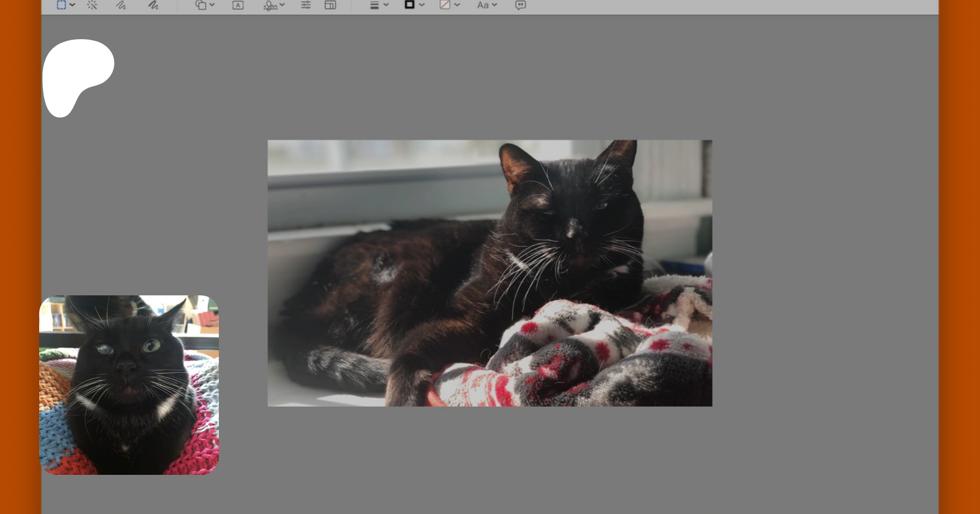Choose the Sketch pen tool
Viewport: 980px width, 514px height.
121,5
